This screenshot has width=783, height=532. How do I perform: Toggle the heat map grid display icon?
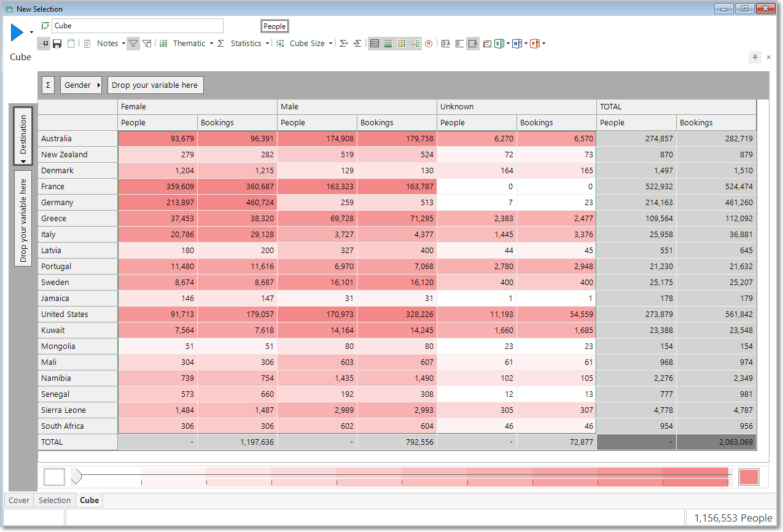tap(402, 44)
